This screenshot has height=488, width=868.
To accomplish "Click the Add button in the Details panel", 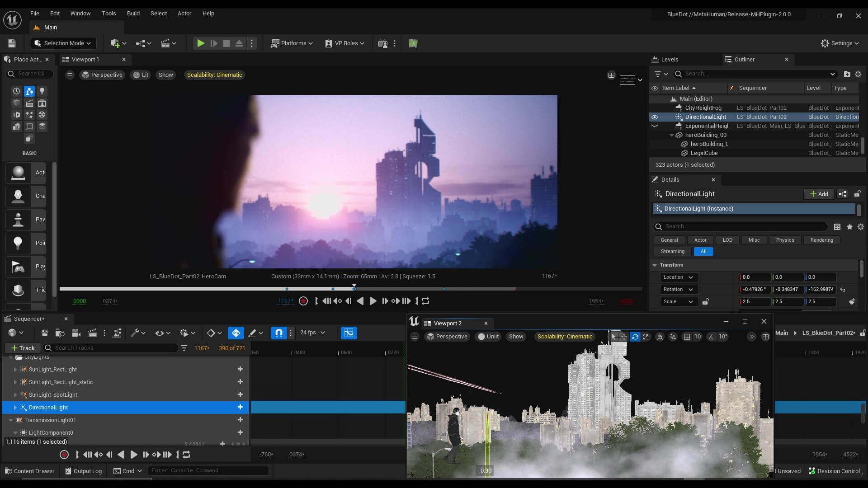I will point(819,194).
